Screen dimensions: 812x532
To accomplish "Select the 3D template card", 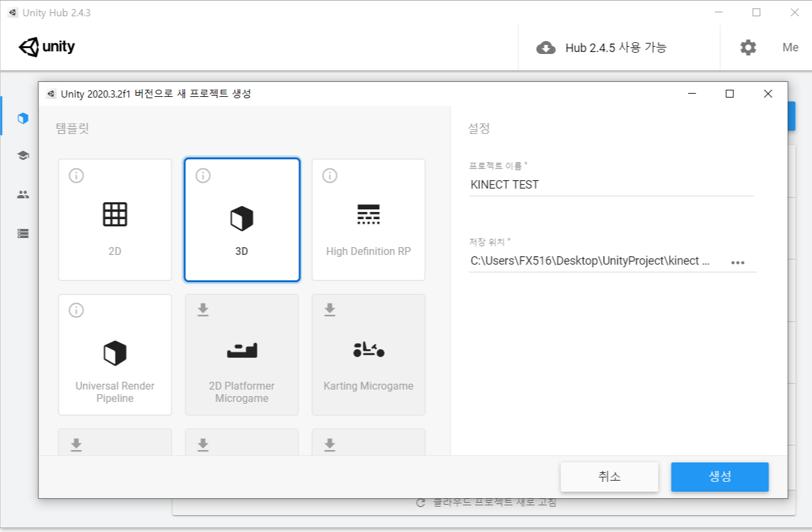I will (242, 220).
